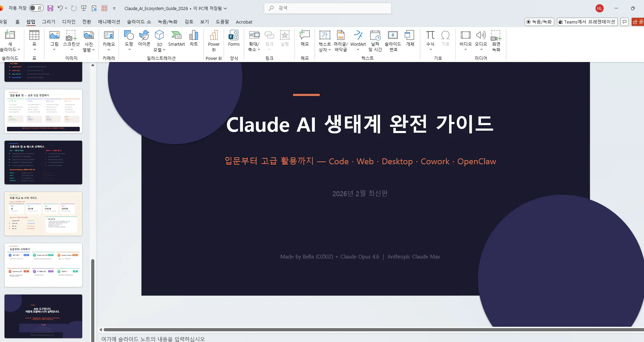Screen dimensions: 644x342
Task: Expand the 도형 shapes gallery
Action: [x=129, y=49]
